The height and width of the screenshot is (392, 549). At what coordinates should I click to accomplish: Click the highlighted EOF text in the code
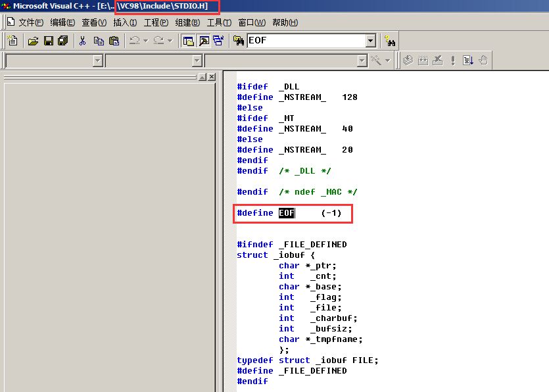point(287,213)
